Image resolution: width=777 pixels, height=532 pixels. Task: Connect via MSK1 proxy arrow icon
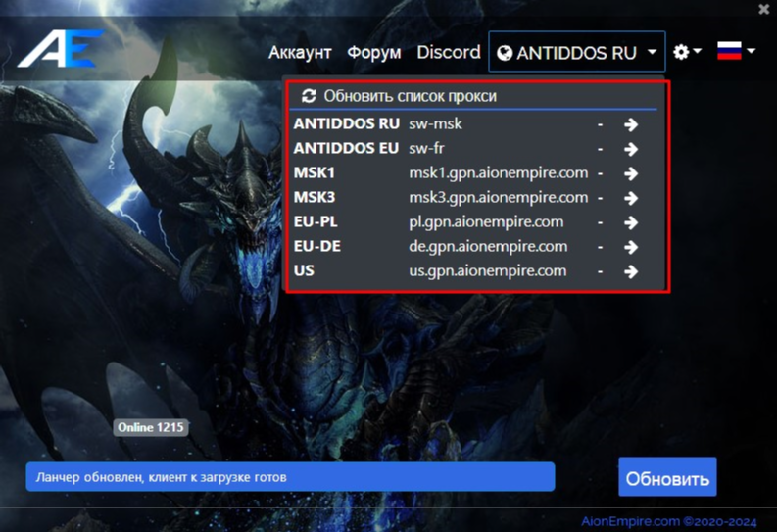click(631, 173)
